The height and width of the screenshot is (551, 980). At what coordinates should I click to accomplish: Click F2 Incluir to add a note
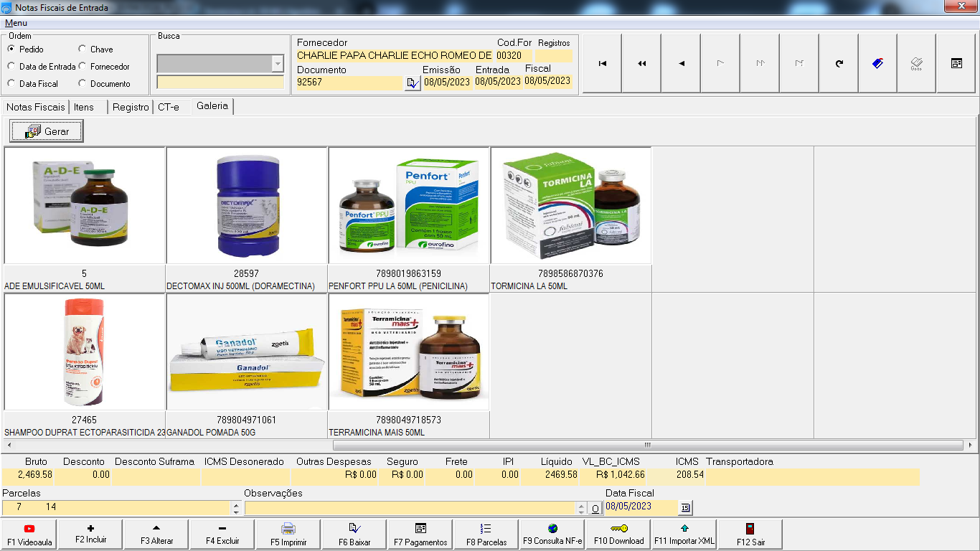[x=90, y=534]
